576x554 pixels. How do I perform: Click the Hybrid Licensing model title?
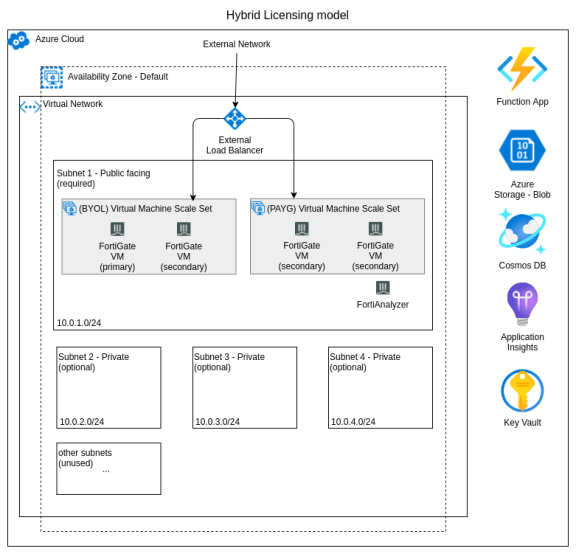(x=287, y=15)
